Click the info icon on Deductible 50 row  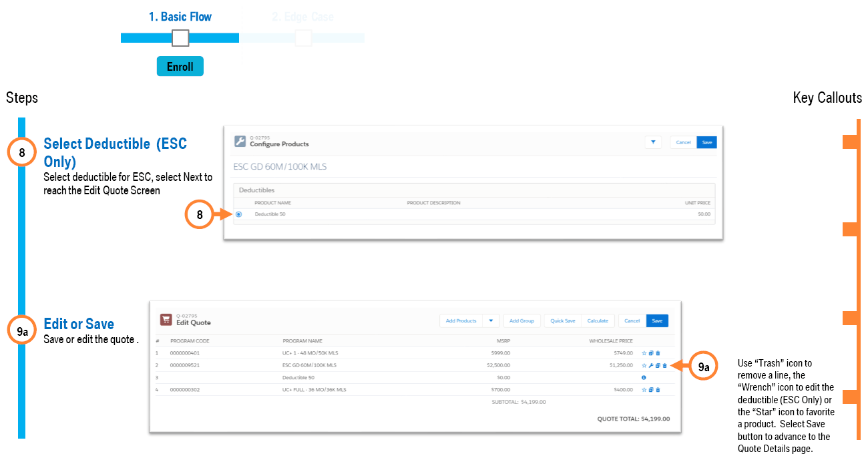click(644, 378)
